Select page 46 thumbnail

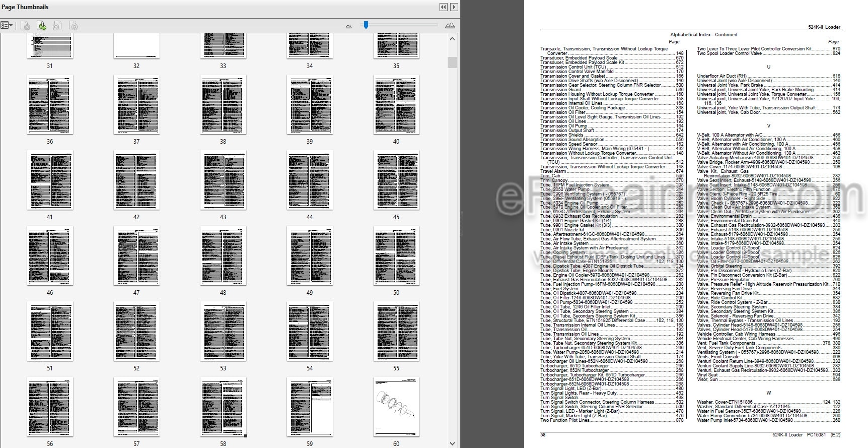pos(50,256)
